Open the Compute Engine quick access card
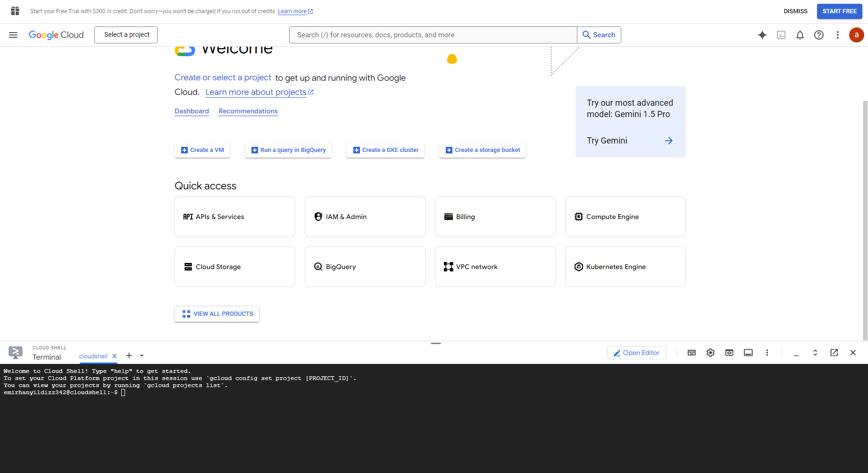 [626, 217]
